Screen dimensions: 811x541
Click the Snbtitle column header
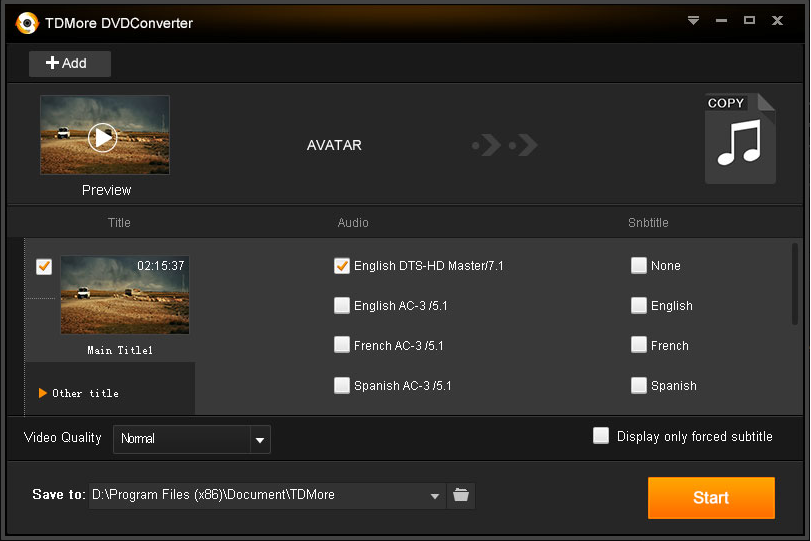(x=648, y=223)
